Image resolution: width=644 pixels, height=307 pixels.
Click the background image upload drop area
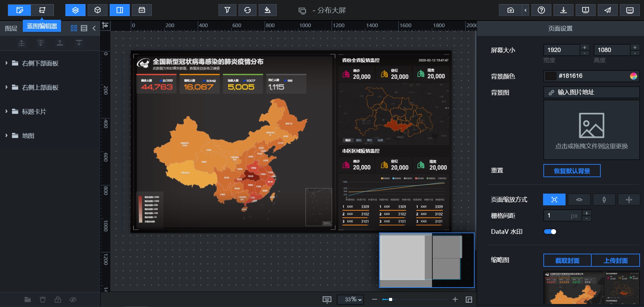pyautogui.click(x=592, y=130)
